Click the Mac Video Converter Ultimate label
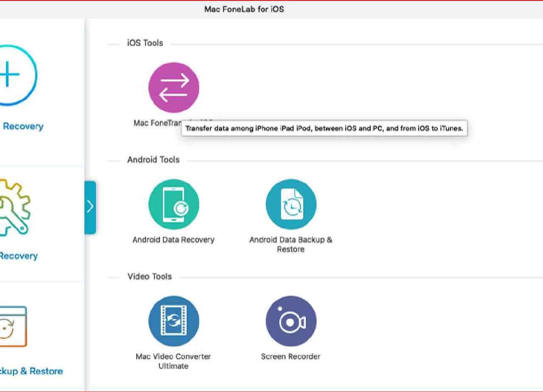The width and height of the screenshot is (543, 392). click(173, 361)
